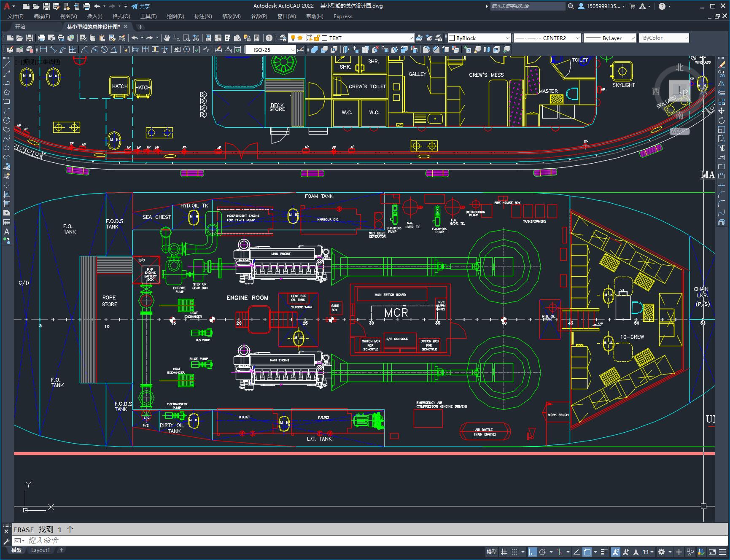
Task: Open the 标注(N) menu
Action: pos(203,16)
